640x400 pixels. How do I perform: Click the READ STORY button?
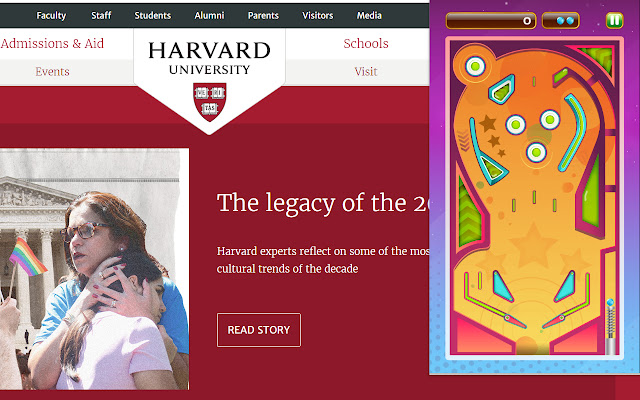tap(259, 330)
